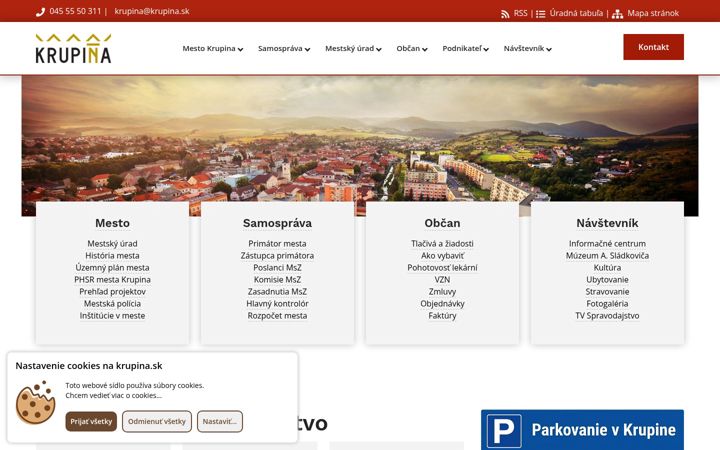This screenshot has width=720, height=450.
Task: Expand the Mesto Krupina menu chevron
Action: [x=240, y=49]
